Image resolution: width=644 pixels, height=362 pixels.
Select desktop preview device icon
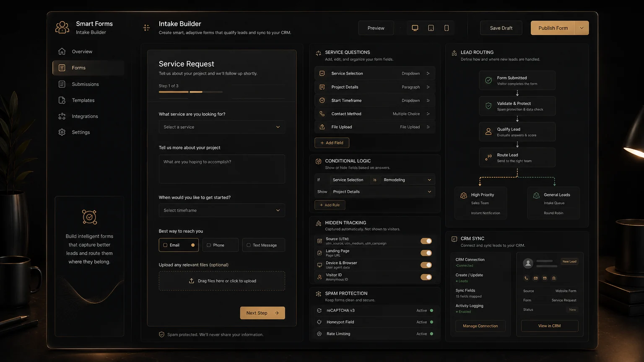click(x=415, y=28)
